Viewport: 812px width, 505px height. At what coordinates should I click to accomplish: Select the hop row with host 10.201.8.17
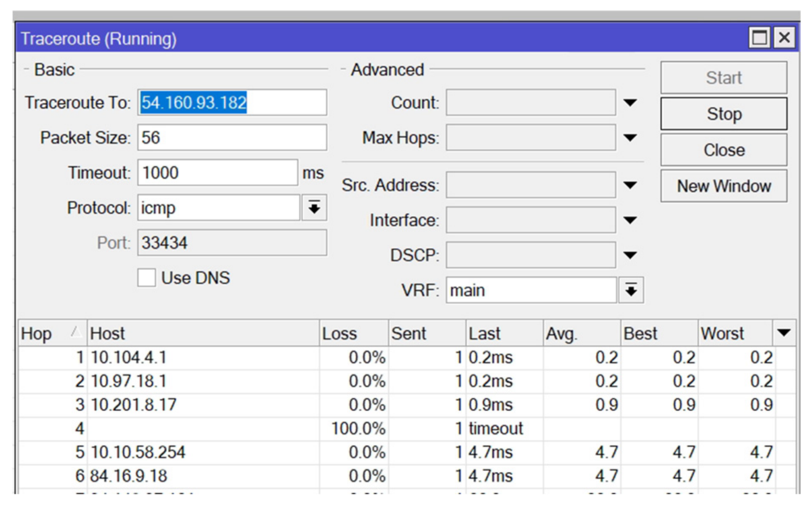(x=407, y=405)
